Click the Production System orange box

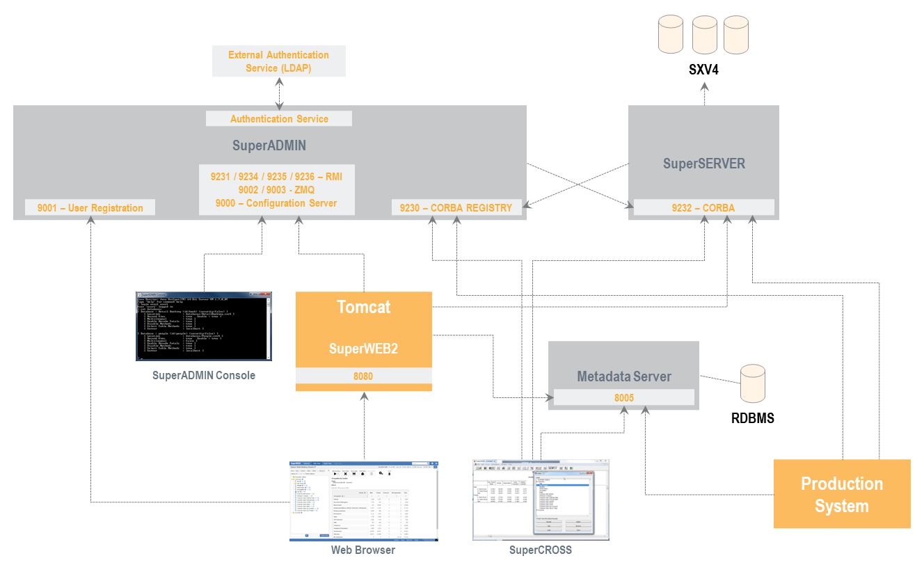tap(841, 494)
